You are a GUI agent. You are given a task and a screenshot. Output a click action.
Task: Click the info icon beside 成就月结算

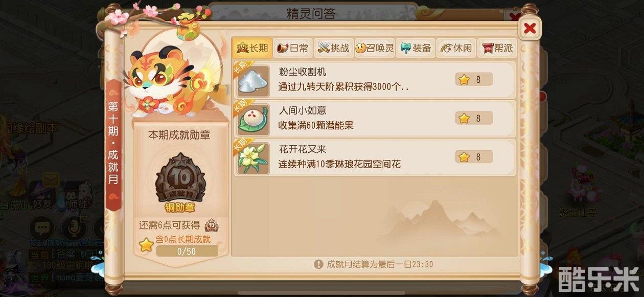click(318, 264)
